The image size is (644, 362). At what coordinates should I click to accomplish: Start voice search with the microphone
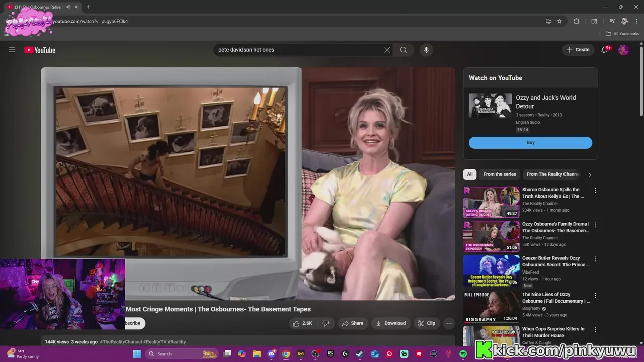pos(426,50)
